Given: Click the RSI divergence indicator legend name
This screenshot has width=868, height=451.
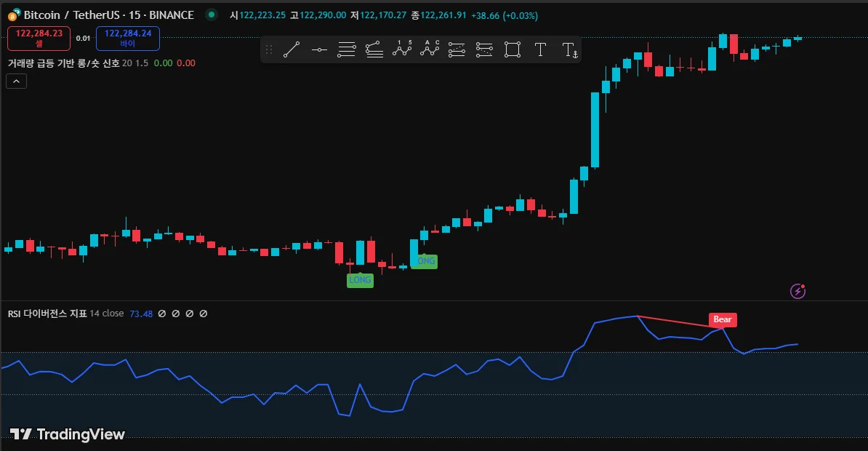Looking at the screenshot, I should (47, 314).
